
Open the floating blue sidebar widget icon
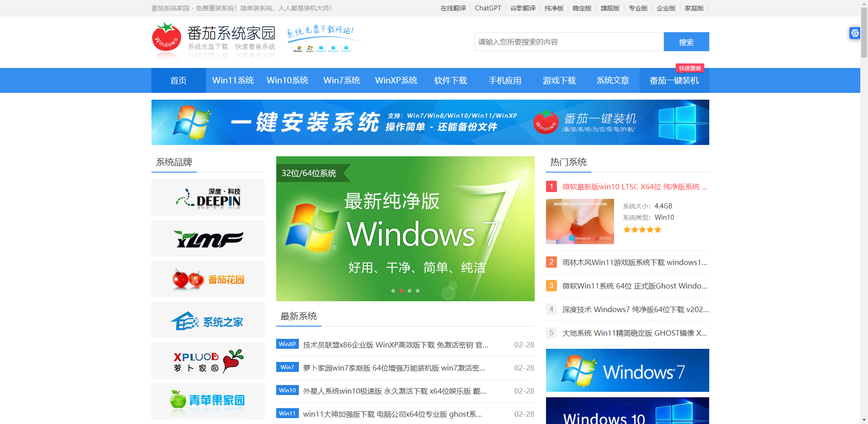pos(855,33)
